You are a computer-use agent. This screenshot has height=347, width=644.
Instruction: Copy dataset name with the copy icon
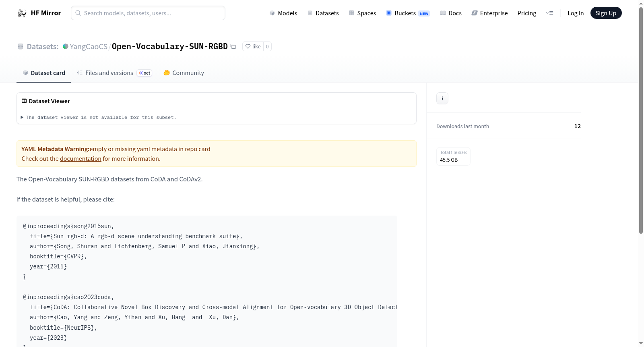[x=233, y=46]
